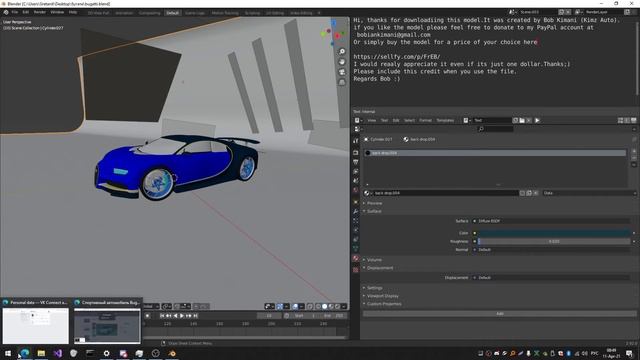The width and height of the screenshot is (640, 360).
Task: Open Modifiers wrench tab icon
Action: pyautogui.click(x=356, y=211)
